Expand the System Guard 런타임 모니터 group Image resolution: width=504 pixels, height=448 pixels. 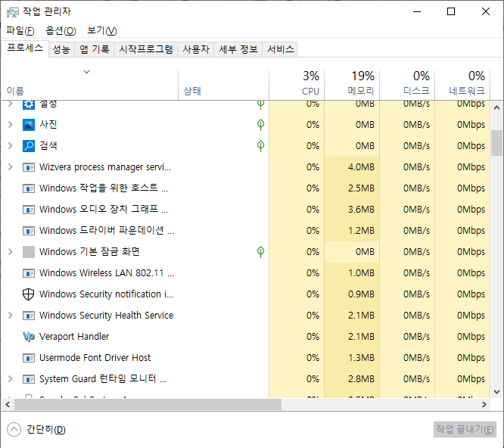tap(11, 379)
